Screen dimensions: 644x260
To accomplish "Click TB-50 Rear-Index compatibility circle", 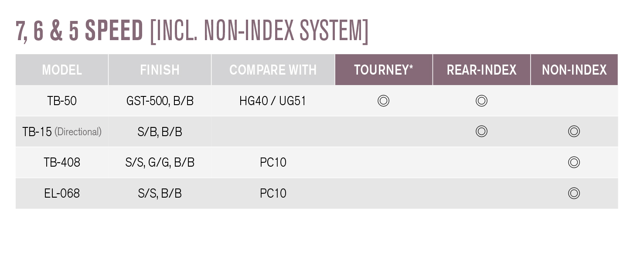I will point(481,101).
